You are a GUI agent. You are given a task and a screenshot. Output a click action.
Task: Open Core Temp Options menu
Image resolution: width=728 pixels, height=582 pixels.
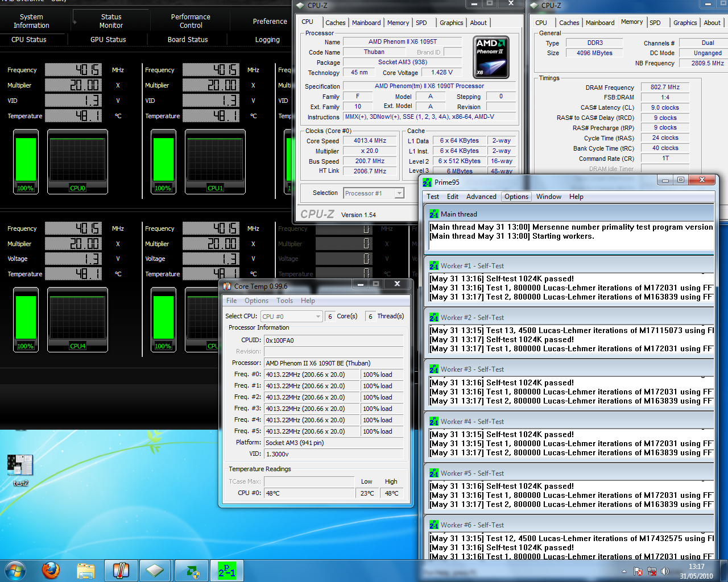coord(257,301)
